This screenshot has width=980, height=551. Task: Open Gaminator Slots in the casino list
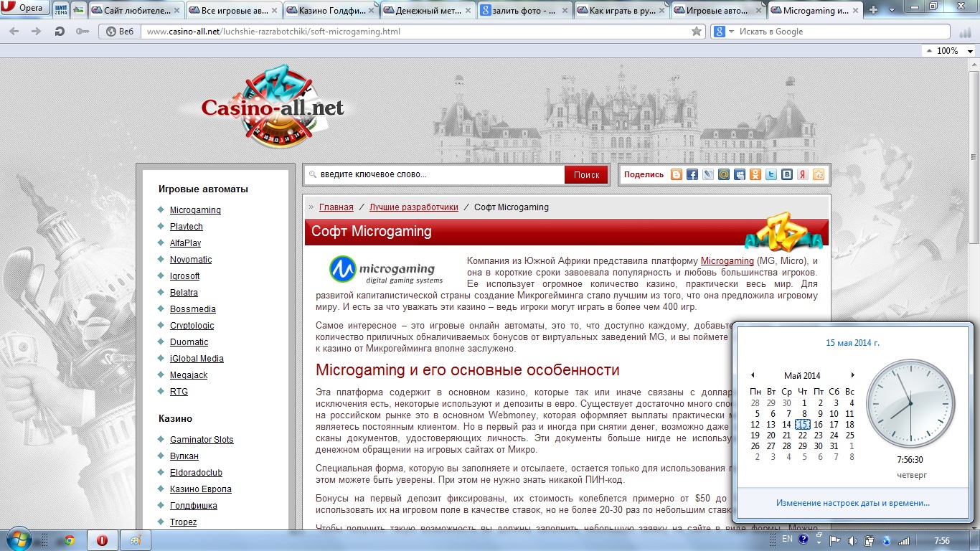202,440
